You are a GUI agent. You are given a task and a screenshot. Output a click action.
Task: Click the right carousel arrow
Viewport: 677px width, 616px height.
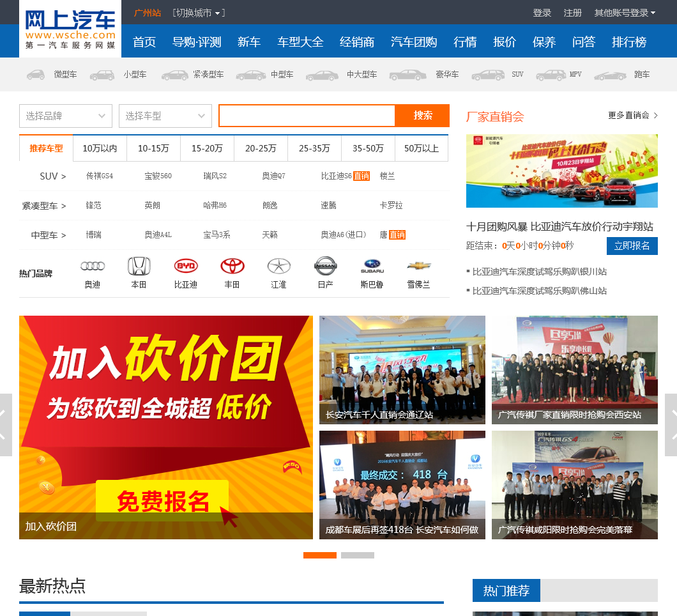[x=671, y=425]
